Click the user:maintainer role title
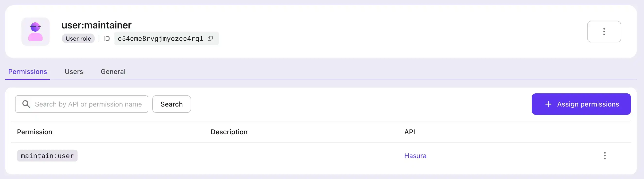This screenshot has width=644, height=179. (x=96, y=25)
